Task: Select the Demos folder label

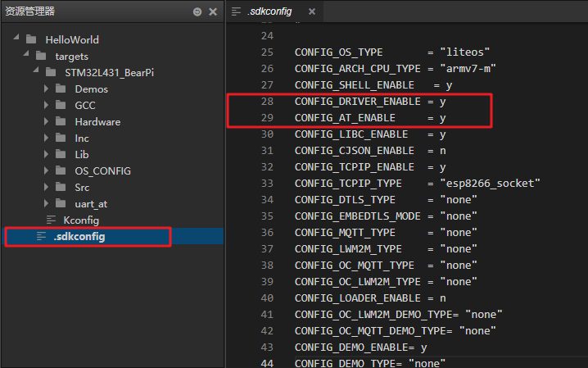Action: click(91, 89)
